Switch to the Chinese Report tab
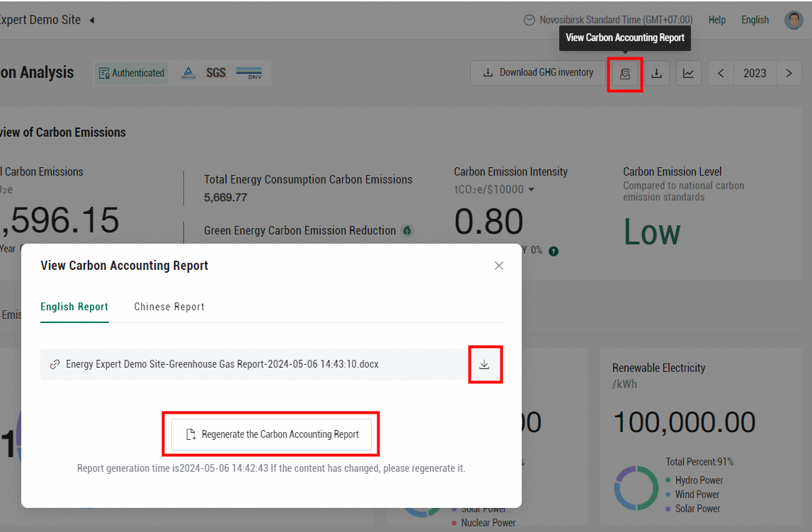The image size is (812, 532). (169, 307)
